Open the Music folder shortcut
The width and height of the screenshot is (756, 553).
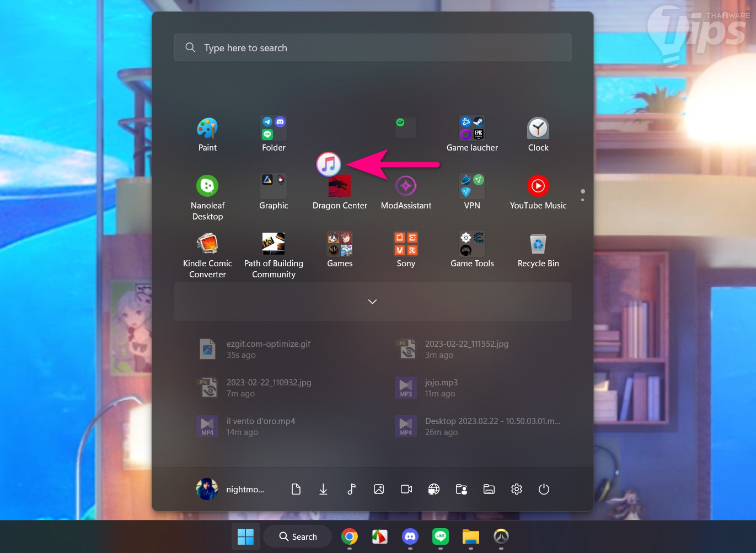[351, 489]
